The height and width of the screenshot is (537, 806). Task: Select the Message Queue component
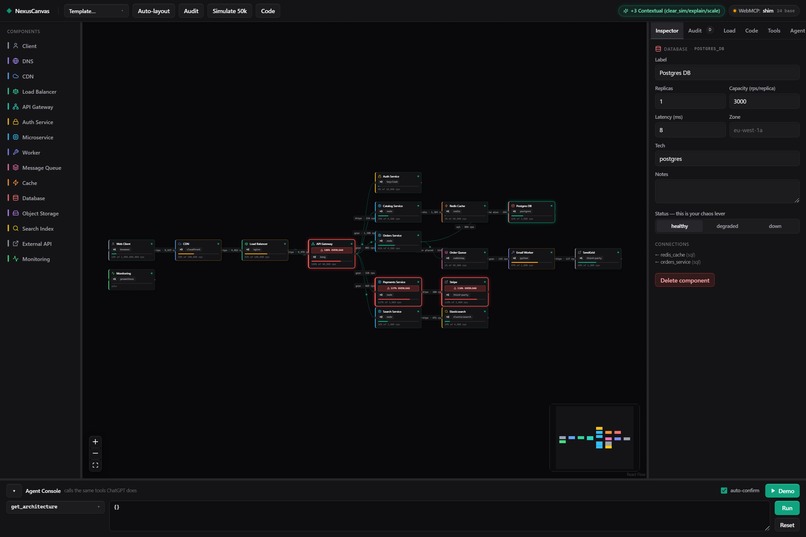click(41, 168)
